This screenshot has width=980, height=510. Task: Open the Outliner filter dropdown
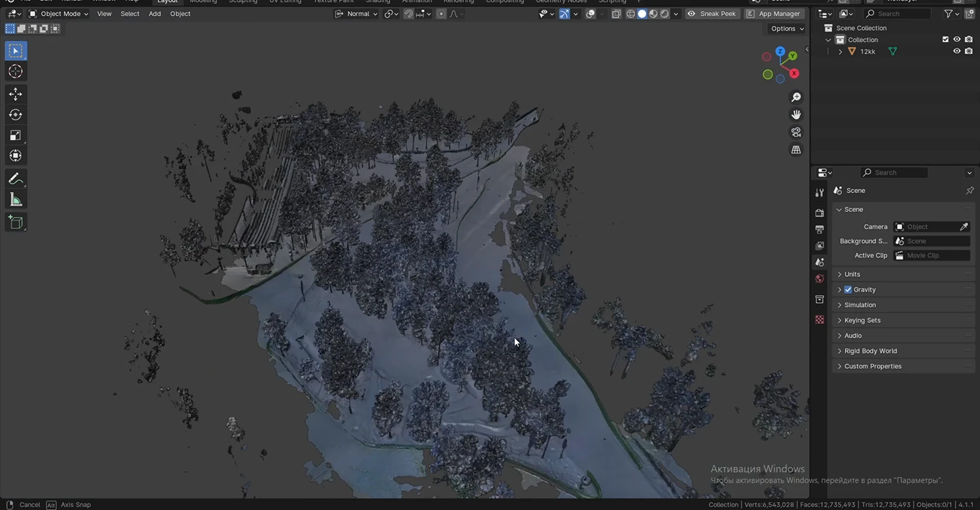point(951,14)
